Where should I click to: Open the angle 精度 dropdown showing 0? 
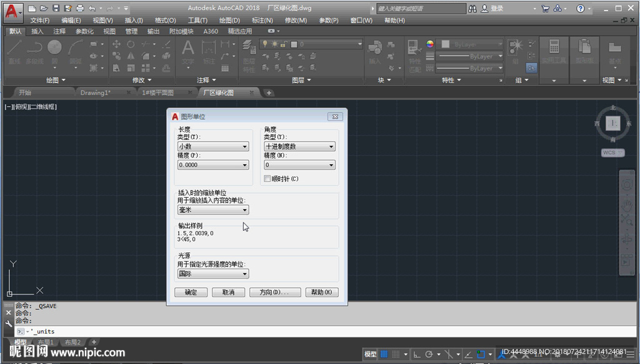coord(299,165)
